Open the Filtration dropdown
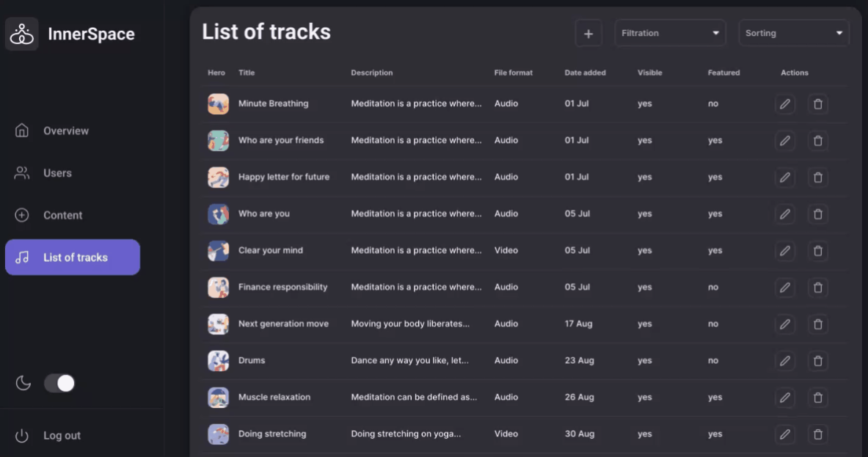 point(670,33)
